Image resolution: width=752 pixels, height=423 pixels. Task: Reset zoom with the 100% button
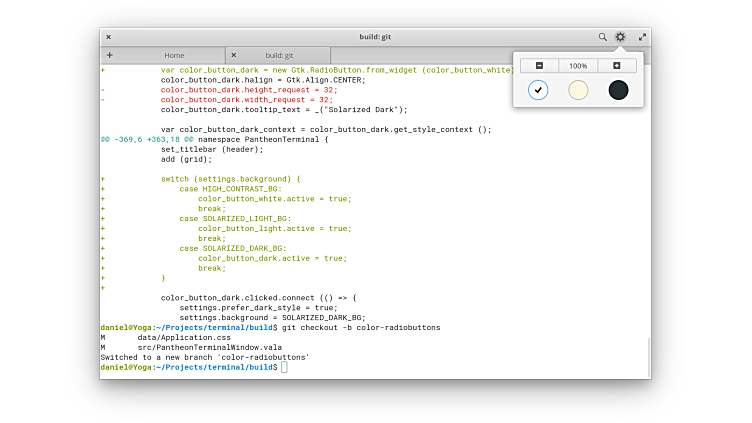coord(578,66)
